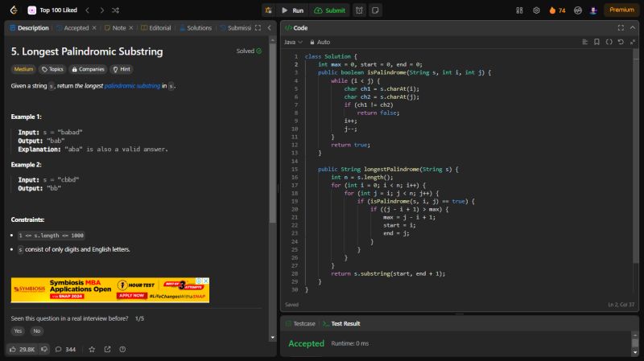Switch to the Accepted tab

pyautogui.click(x=72, y=28)
